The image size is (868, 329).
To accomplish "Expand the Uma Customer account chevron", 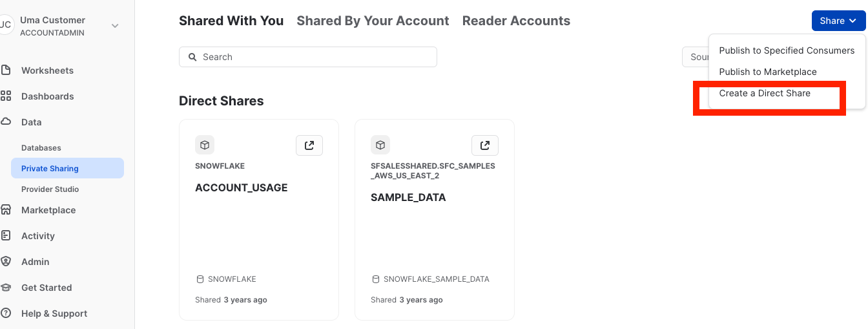I will point(115,26).
